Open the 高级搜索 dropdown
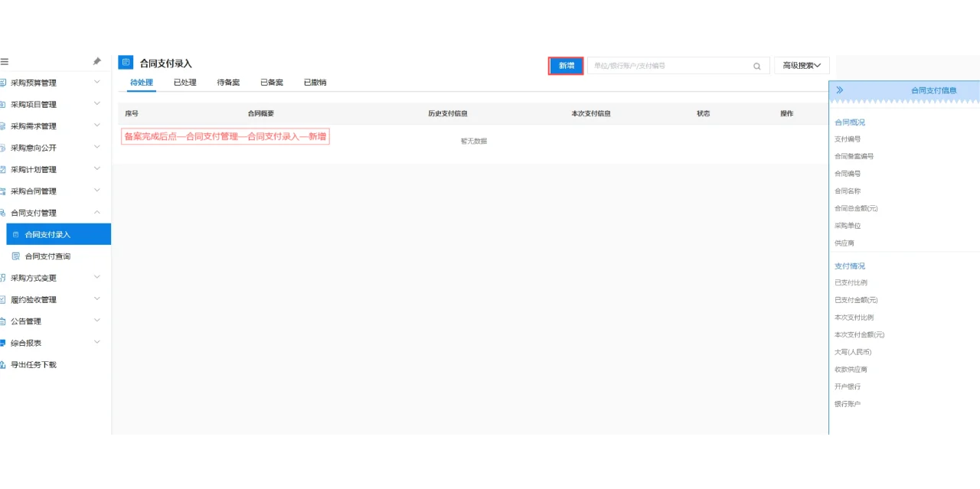The image size is (980, 489). coord(802,66)
